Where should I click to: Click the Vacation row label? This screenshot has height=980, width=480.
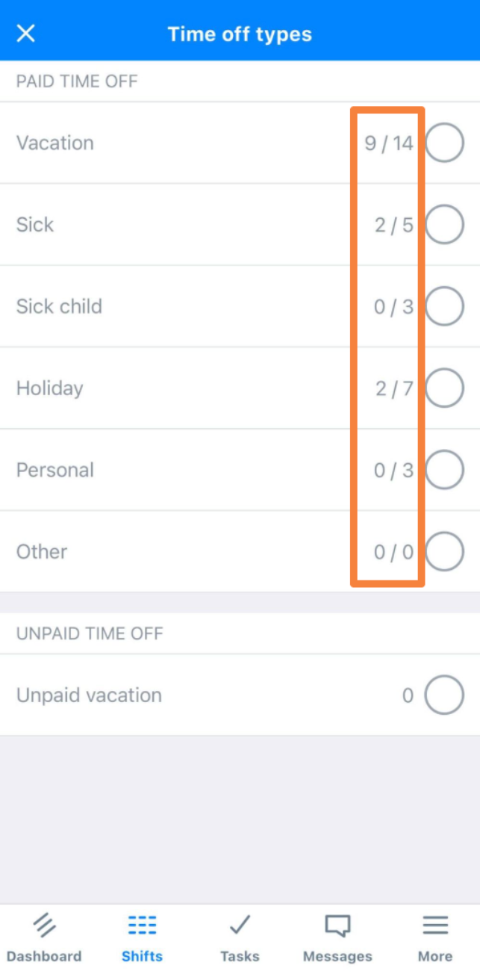click(x=55, y=143)
